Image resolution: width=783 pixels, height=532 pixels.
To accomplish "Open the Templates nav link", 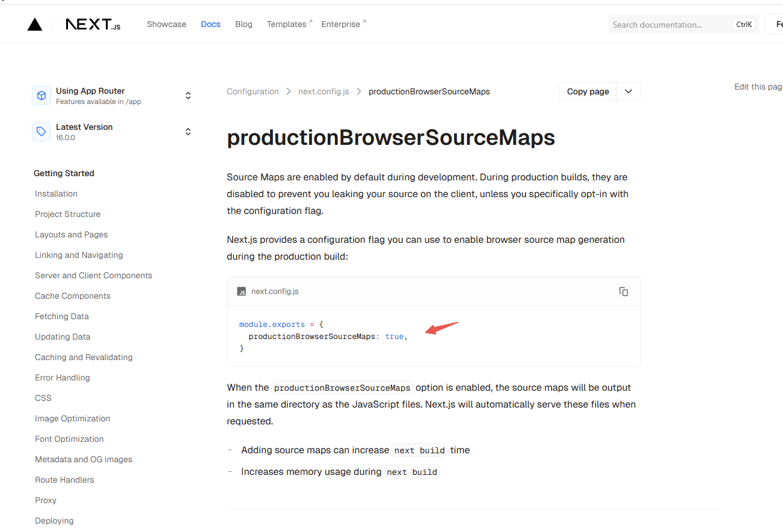I will (x=289, y=24).
